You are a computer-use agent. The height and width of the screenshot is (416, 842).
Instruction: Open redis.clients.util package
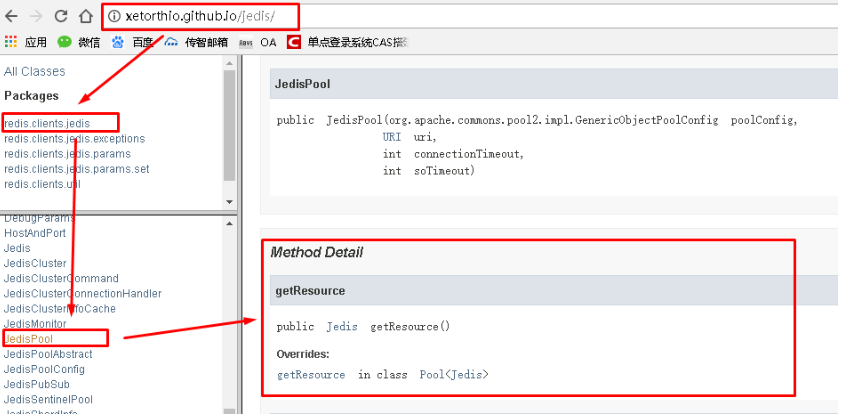42,184
